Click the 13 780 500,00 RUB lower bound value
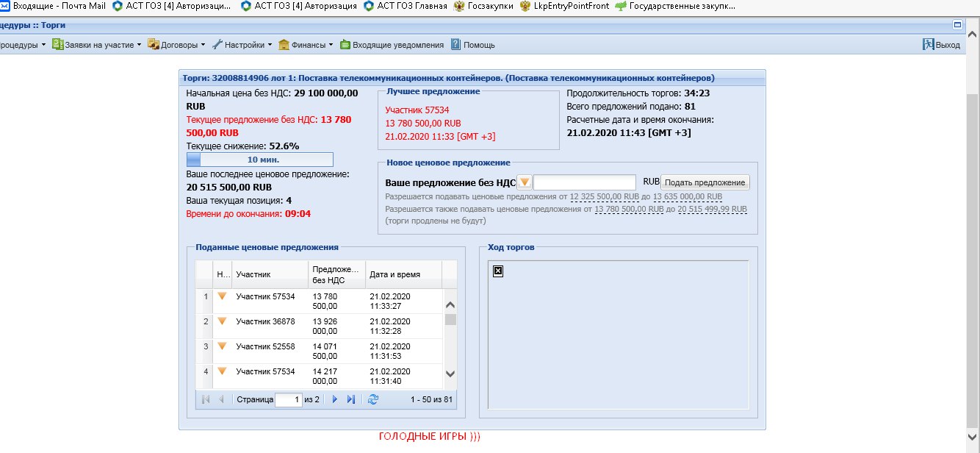Screen dimensions: 980x453 630,209
